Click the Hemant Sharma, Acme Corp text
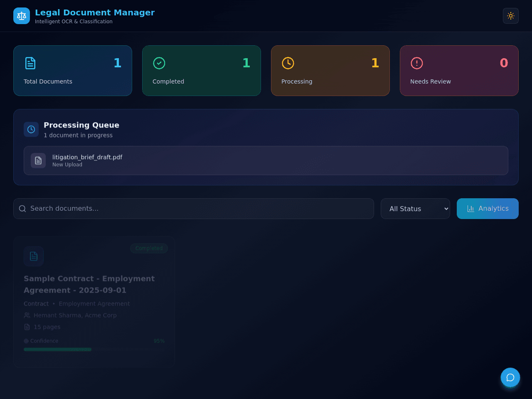532x399 pixels. [x=75, y=315]
